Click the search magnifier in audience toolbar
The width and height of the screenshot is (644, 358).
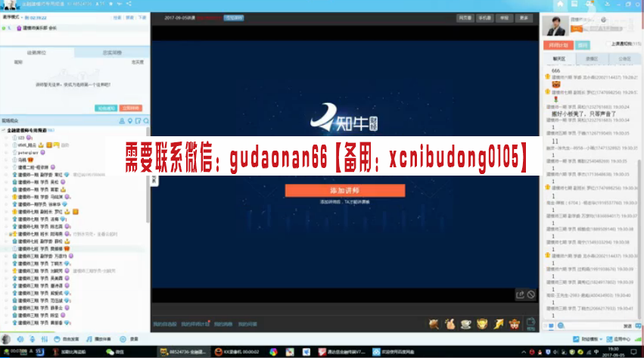(146, 121)
